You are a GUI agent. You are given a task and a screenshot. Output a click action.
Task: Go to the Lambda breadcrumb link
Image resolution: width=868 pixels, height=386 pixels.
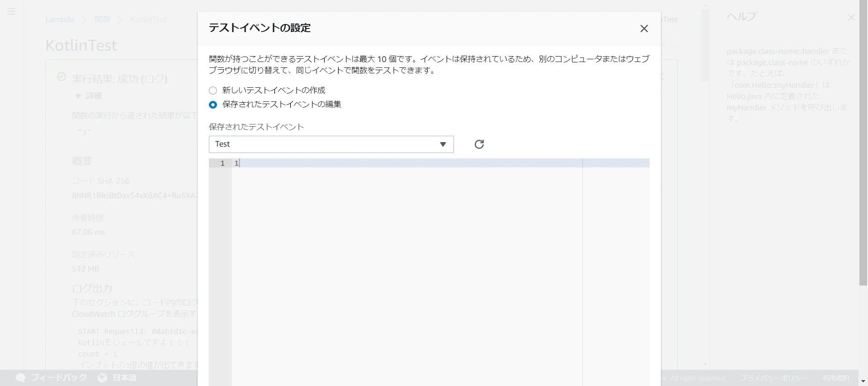60,19
